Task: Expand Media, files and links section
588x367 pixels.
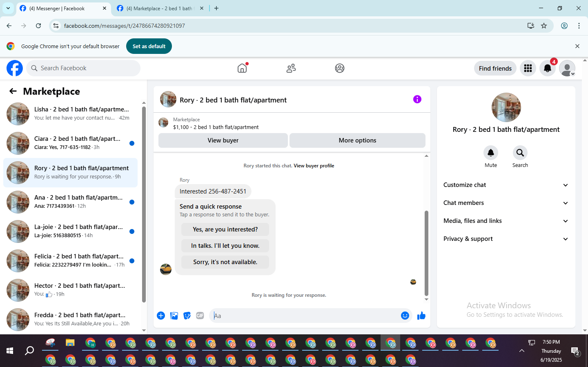Action: point(506,221)
